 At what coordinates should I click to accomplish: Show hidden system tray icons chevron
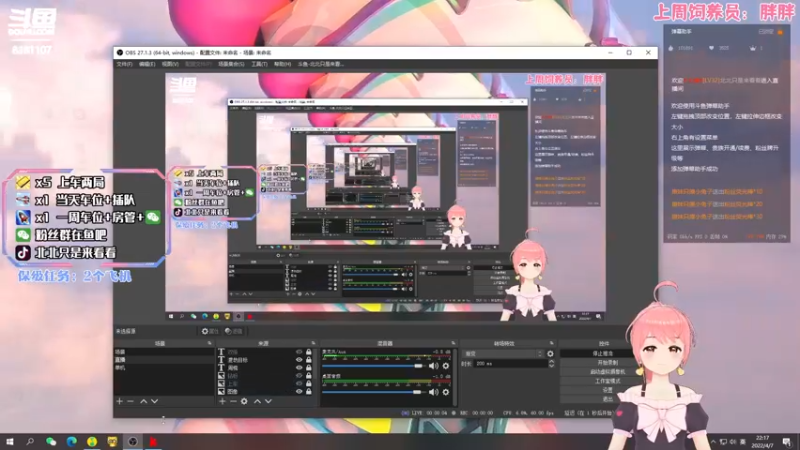(713, 442)
